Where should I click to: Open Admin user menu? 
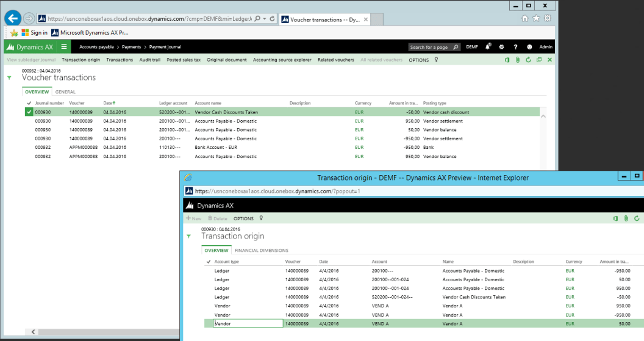pos(545,47)
